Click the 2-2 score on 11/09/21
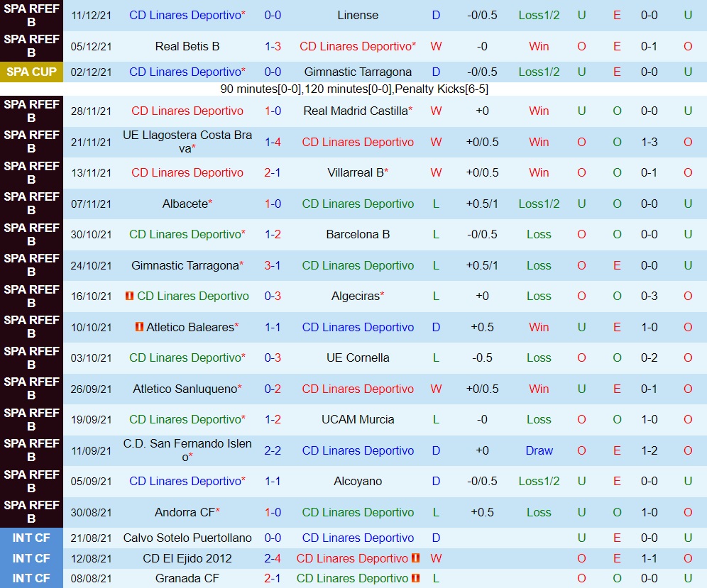The width and height of the screenshot is (707, 588). pyautogui.click(x=273, y=450)
